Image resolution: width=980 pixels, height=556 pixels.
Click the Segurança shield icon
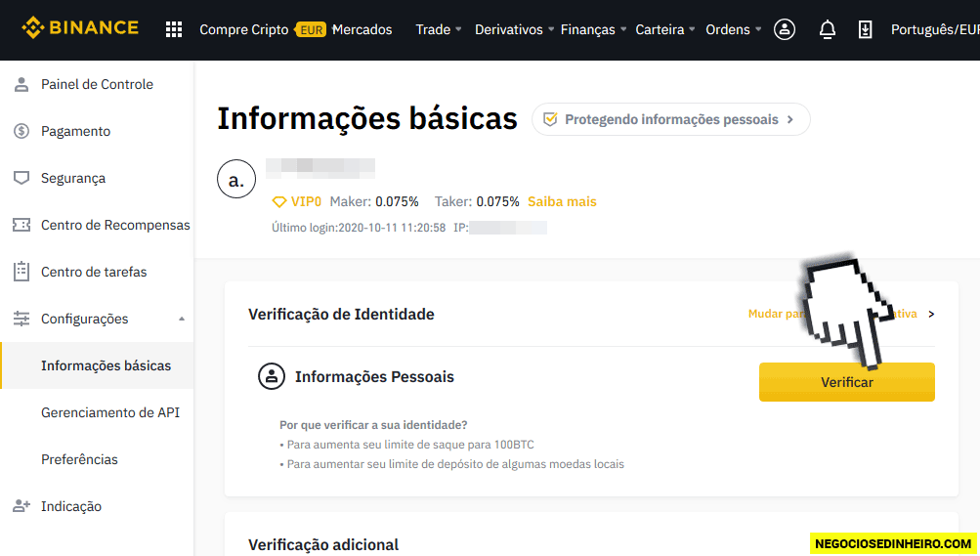pyautogui.click(x=21, y=178)
